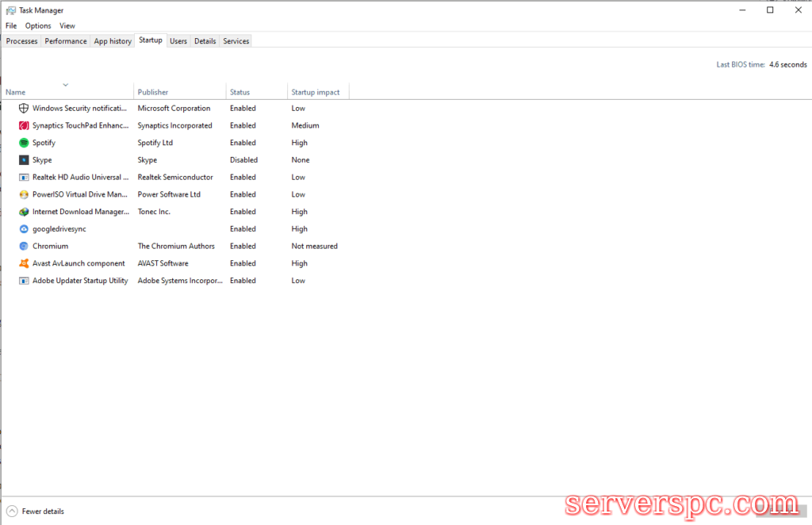This screenshot has width=812, height=525.
Task: Open the Options menu
Action: 38,26
